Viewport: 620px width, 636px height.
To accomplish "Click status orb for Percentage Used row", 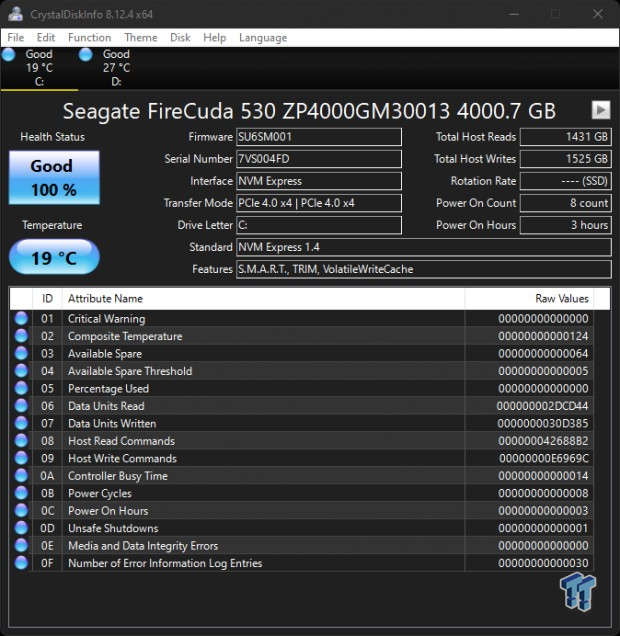I will [21, 388].
